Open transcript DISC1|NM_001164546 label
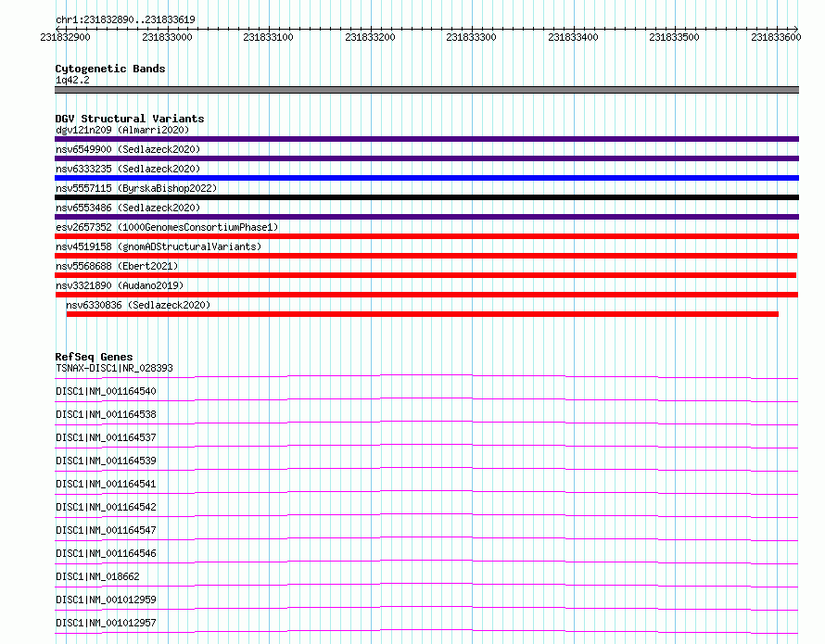825x644 pixels. 106,553
